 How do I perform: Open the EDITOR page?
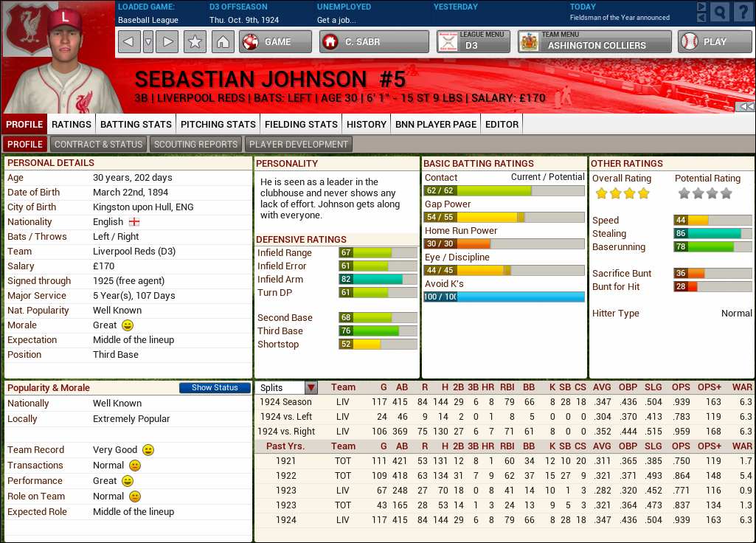(502, 125)
